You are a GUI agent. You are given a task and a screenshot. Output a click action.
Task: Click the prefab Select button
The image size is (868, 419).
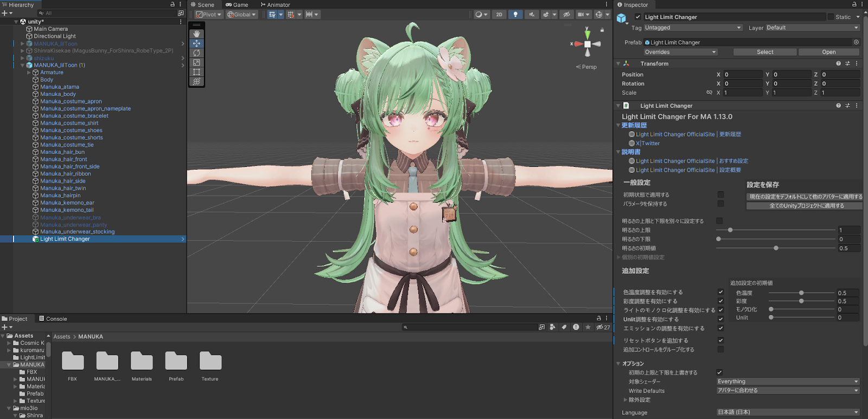pos(765,52)
